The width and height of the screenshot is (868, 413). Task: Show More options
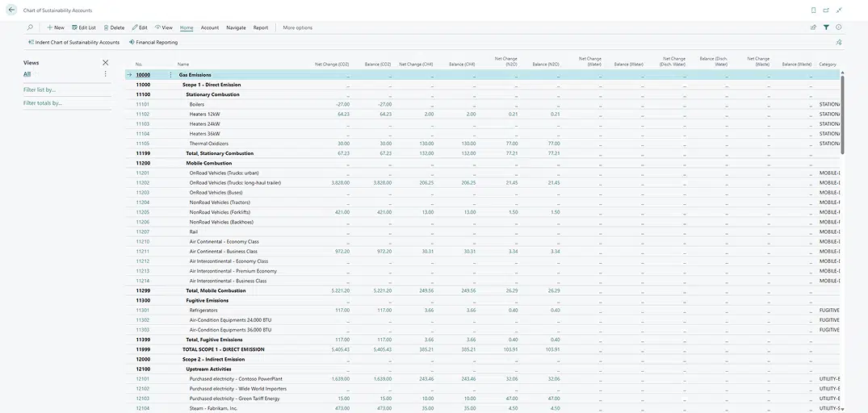(297, 27)
